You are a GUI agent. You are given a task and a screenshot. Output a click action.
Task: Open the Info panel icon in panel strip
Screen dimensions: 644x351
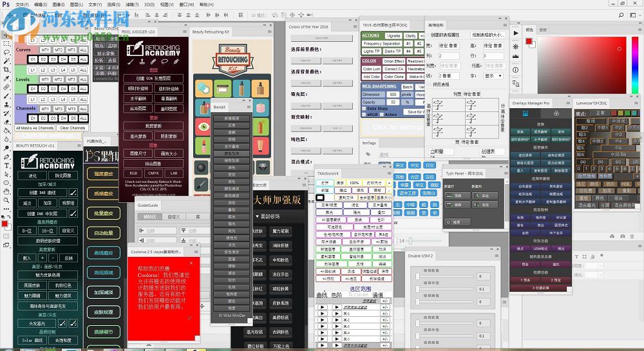click(x=516, y=70)
